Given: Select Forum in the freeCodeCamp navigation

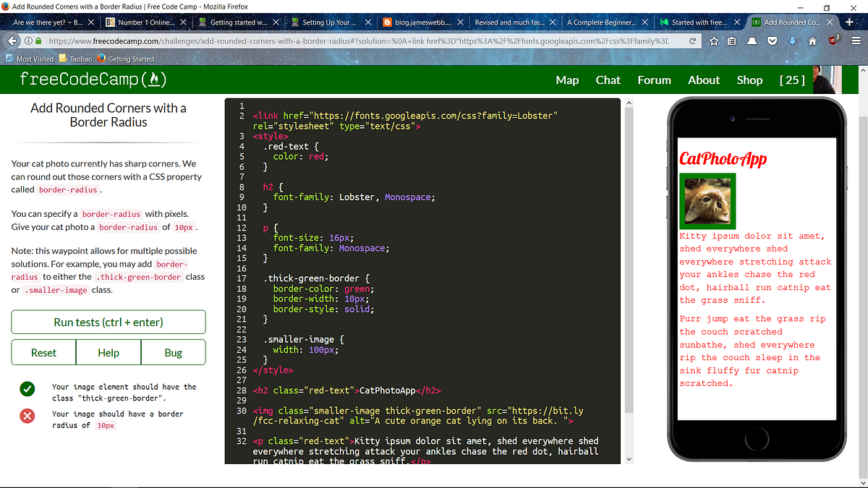Looking at the screenshot, I should 654,80.
